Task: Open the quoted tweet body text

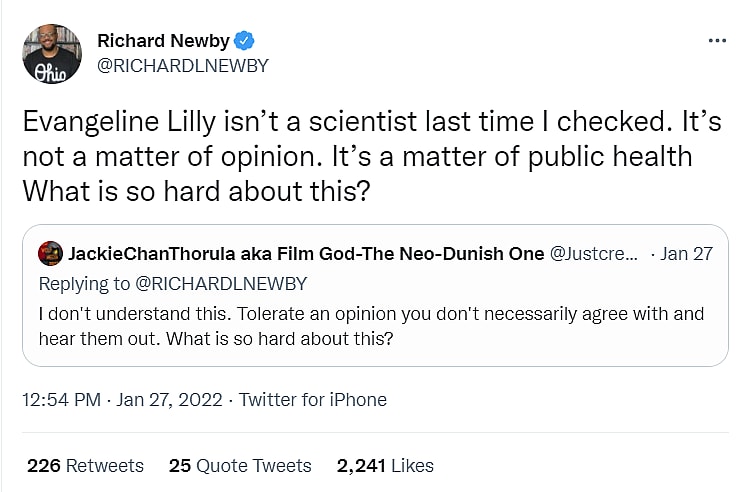Action: tap(370, 314)
